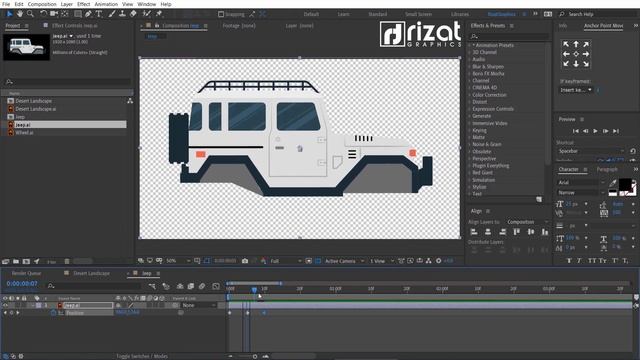This screenshot has height=360, width=640.
Task: Select the Eraser tool
Action: pyautogui.click(x=133, y=14)
